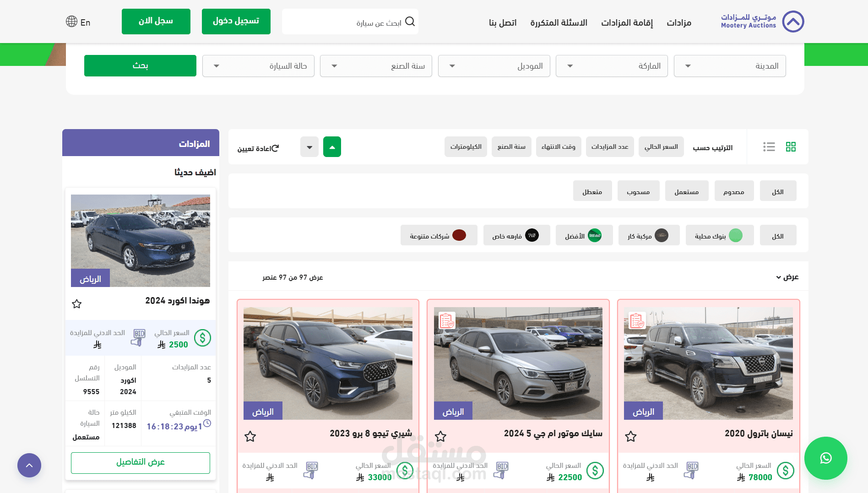Select الكل in the seller filter row

(x=778, y=235)
